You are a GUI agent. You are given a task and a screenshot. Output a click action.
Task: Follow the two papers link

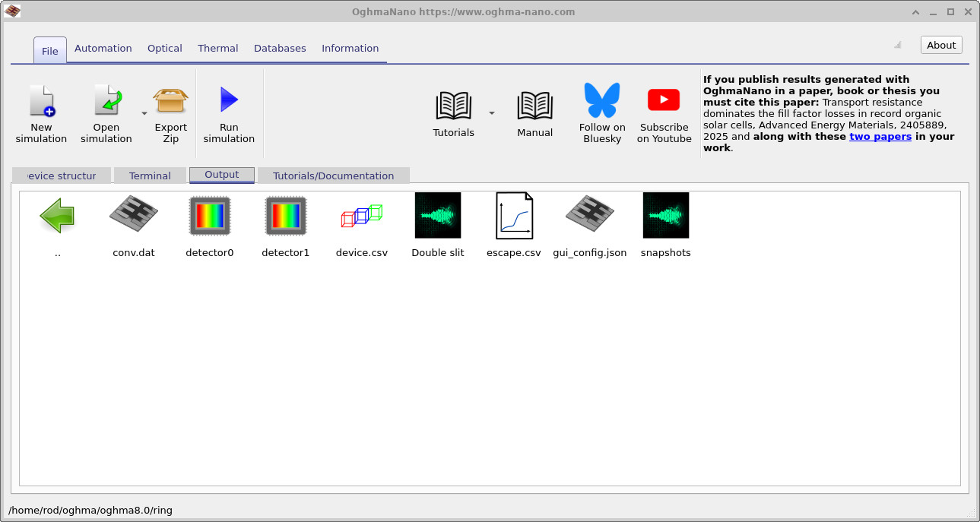point(880,137)
